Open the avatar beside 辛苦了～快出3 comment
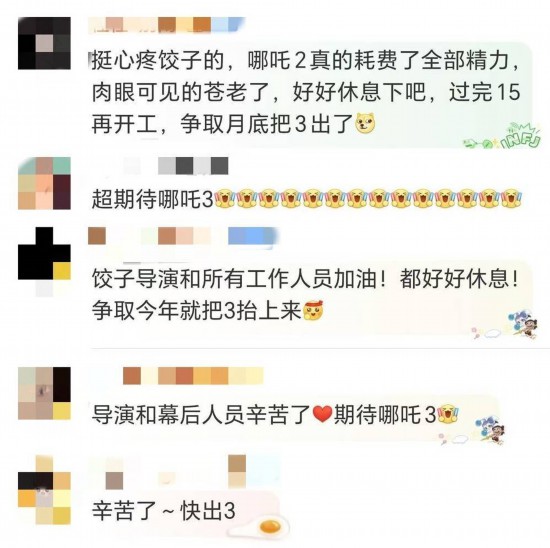This screenshot has height=548, width=550. pos(44,498)
